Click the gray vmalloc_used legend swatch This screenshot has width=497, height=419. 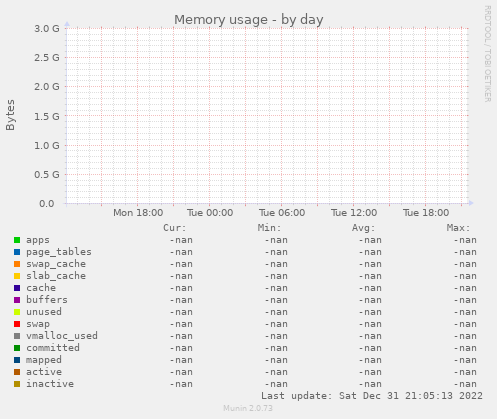[x=17, y=336]
